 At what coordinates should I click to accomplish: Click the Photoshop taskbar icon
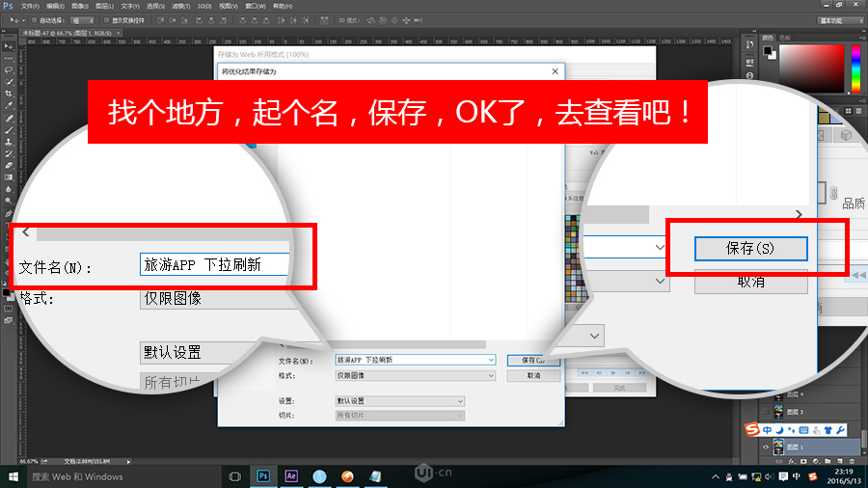[x=262, y=476]
